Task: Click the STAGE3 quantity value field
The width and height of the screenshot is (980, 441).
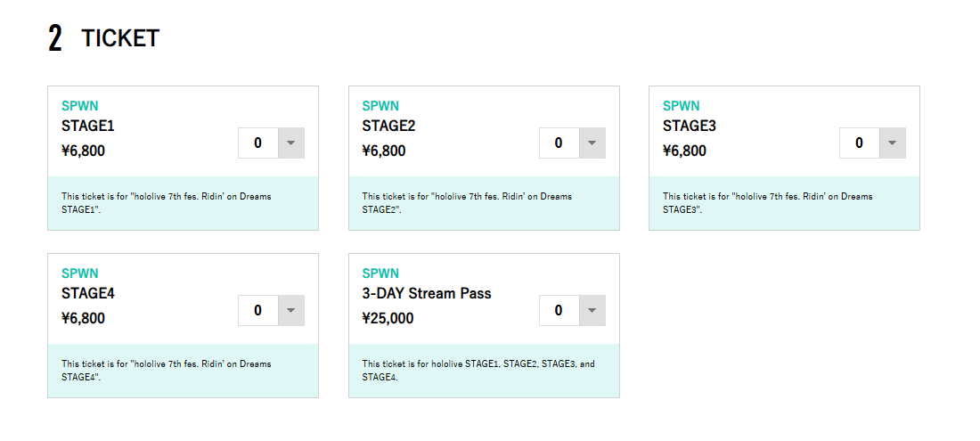Action: [860, 143]
